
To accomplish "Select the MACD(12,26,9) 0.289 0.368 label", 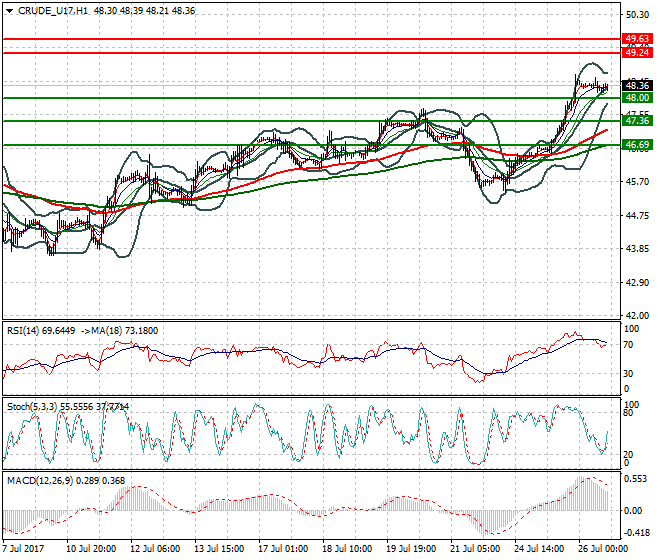I will point(66,481).
